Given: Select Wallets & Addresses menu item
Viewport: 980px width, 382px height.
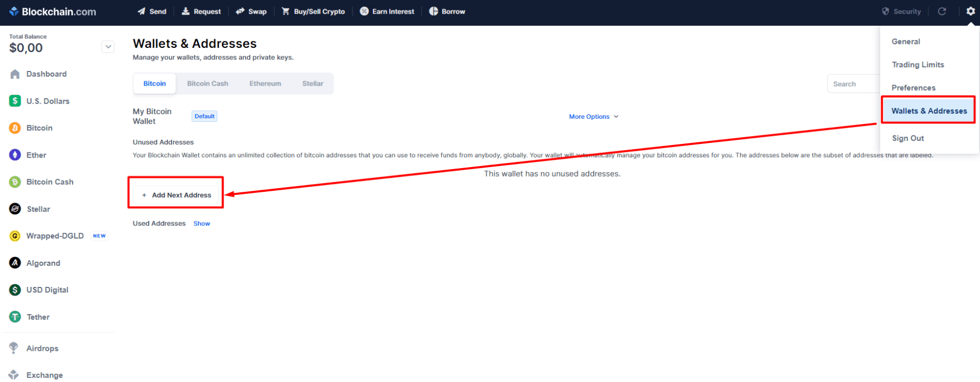Looking at the screenshot, I should click(x=928, y=111).
